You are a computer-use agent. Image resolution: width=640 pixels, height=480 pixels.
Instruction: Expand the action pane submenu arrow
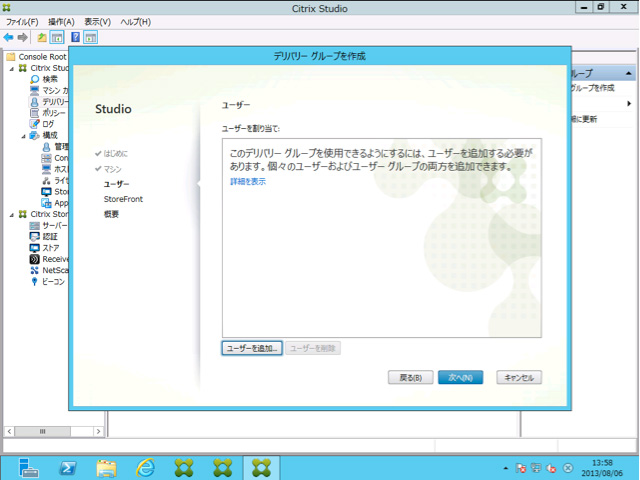pyautogui.click(x=629, y=104)
